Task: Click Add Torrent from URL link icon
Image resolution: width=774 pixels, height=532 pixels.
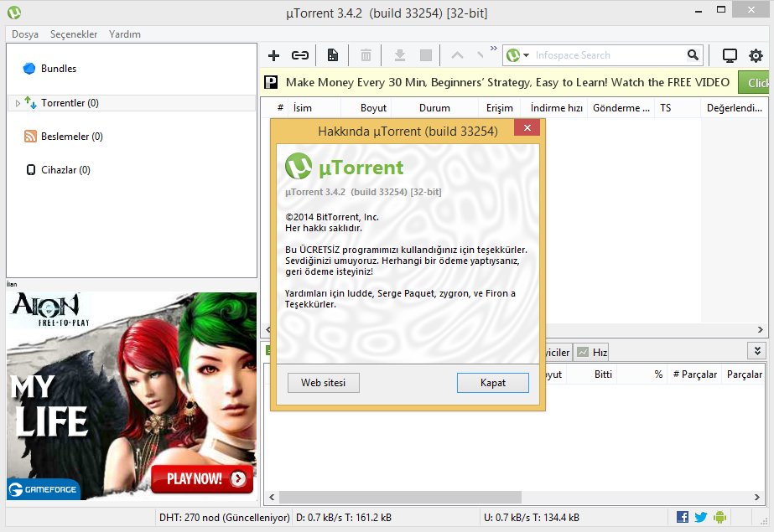Action: (299, 55)
